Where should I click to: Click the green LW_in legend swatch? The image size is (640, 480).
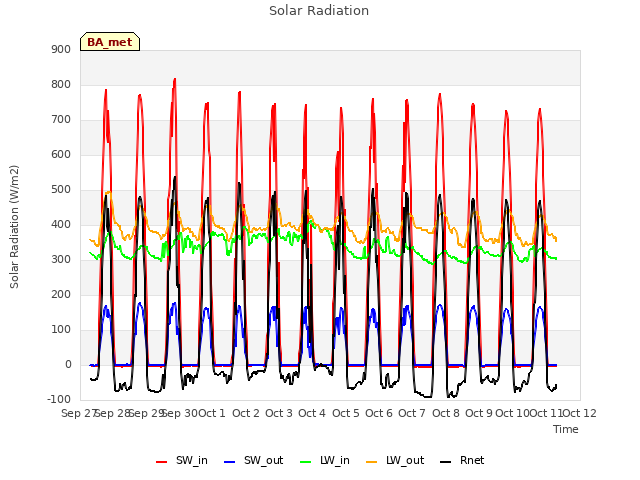pyautogui.click(x=306, y=462)
